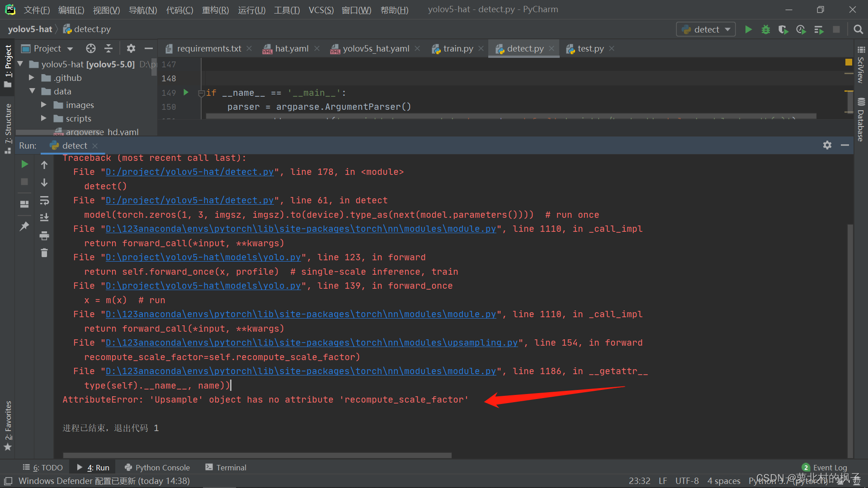The width and height of the screenshot is (868, 488).
Task: Switch to the hat.yaml tab
Action: pos(292,48)
